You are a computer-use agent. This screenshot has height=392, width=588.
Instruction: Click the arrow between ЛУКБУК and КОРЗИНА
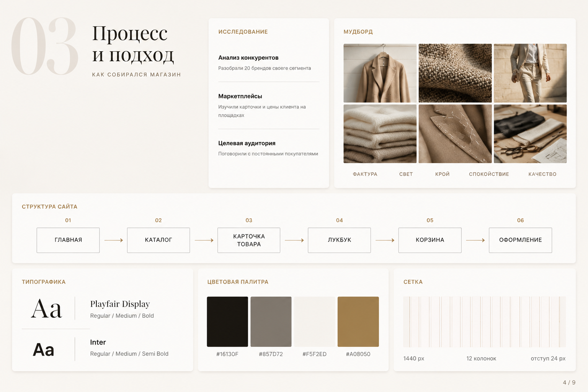tap(385, 240)
